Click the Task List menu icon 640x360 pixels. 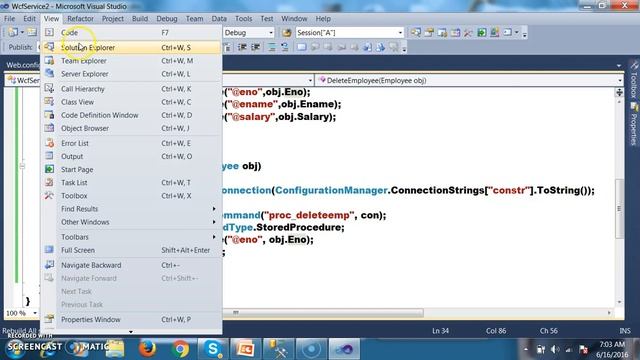click(x=49, y=182)
